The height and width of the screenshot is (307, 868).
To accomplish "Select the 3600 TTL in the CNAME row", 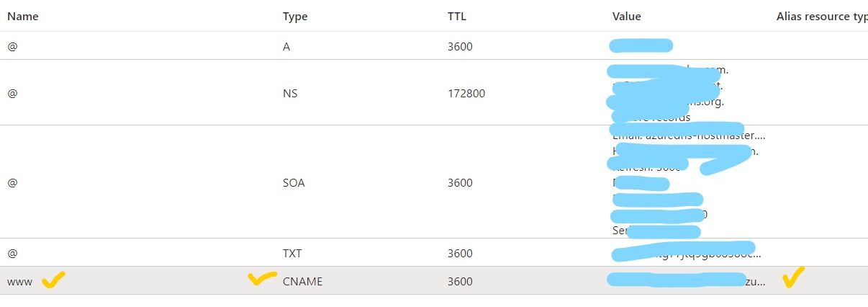I will click(460, 282).
